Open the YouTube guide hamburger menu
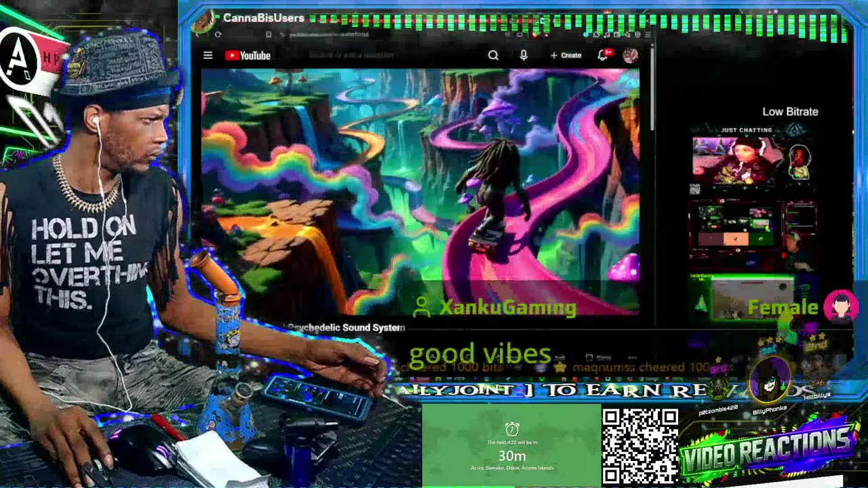This screenshot has width=868, height=488. click(x=208, y=56)
